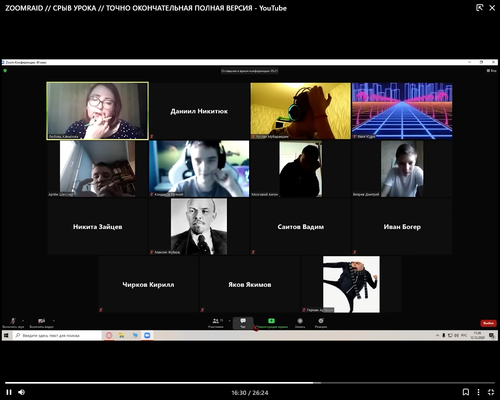Viewport: 500px width, 400px height.
Task: Select the Даниил Никитюк participant tile
Action: pos(199,111)
